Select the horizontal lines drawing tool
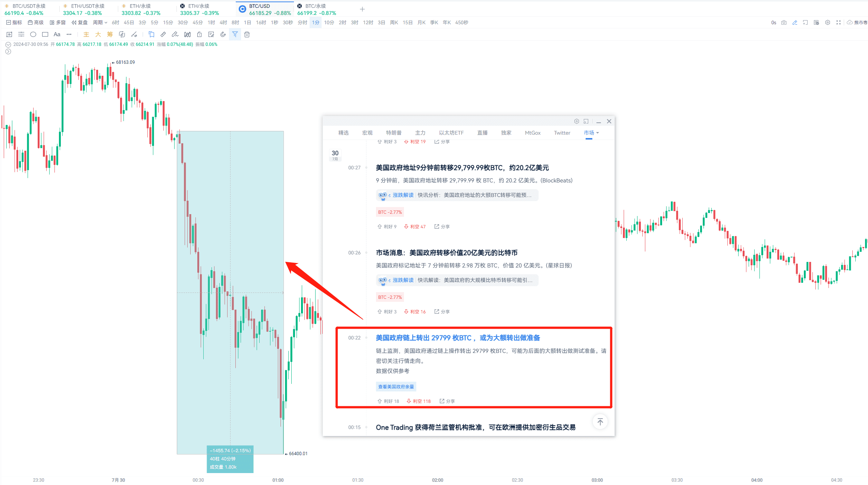Screen dimensions: 868x485 [x=21, y=34]
